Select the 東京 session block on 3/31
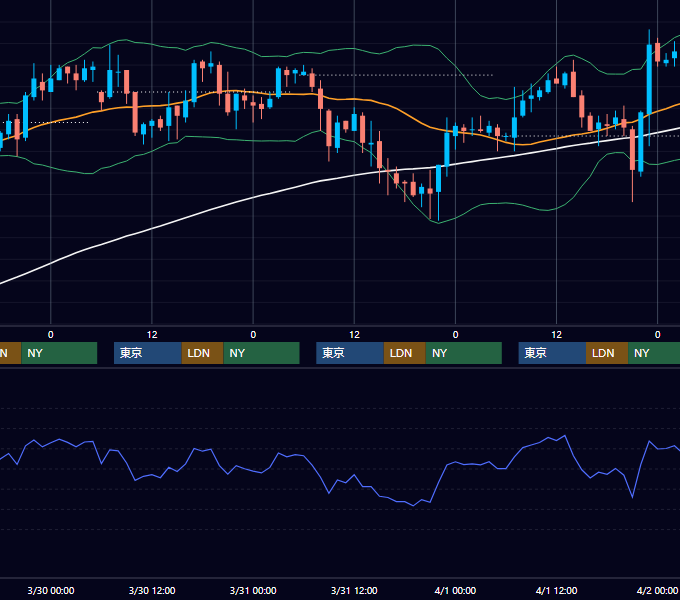 click(350, 353)
